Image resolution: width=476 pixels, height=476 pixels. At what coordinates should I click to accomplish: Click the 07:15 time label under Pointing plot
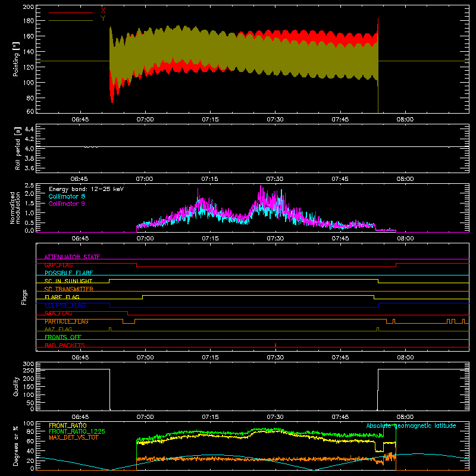pos(210,120)
